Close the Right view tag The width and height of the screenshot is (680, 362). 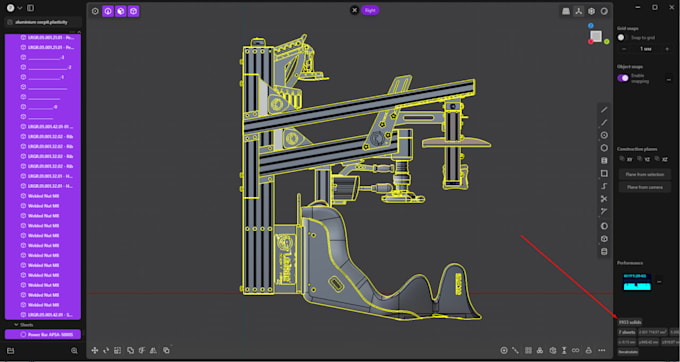354,10
